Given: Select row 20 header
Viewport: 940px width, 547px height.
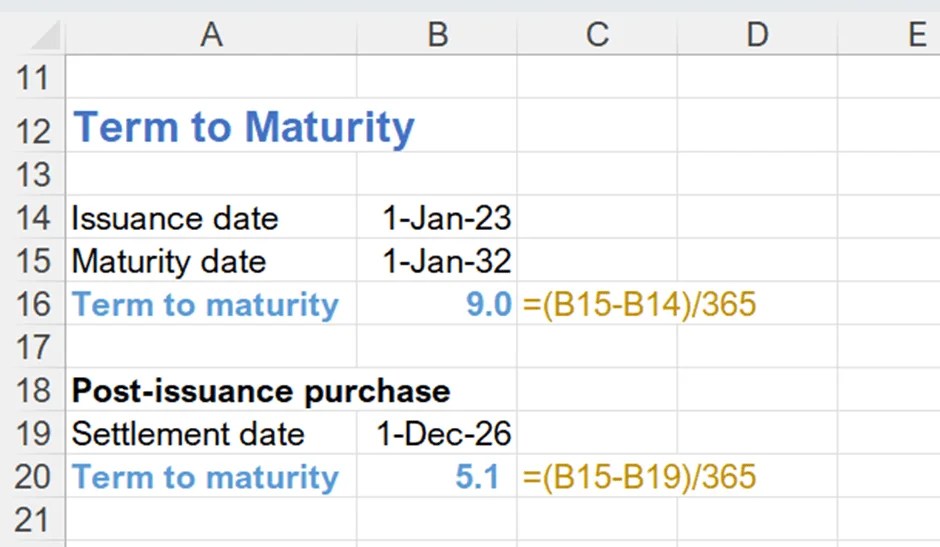Looking at the screenshot, I should 33,477.
